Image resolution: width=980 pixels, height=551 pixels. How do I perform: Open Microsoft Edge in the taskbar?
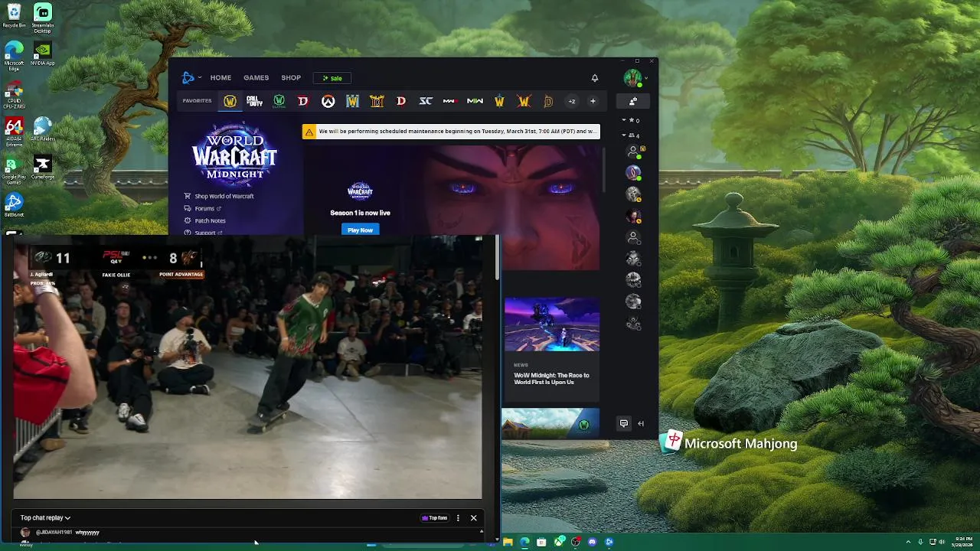coord(524,542)
